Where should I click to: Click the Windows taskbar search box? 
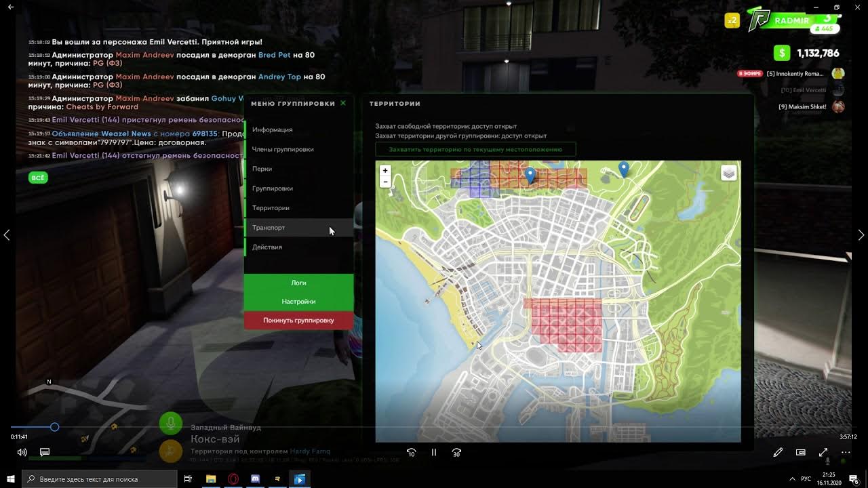click(100, 479)
